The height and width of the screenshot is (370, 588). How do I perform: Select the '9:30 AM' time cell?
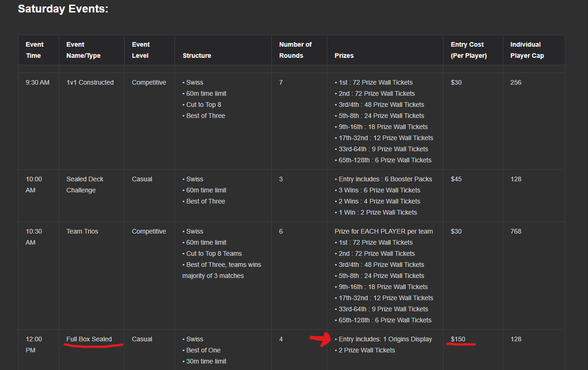(38, 82)
